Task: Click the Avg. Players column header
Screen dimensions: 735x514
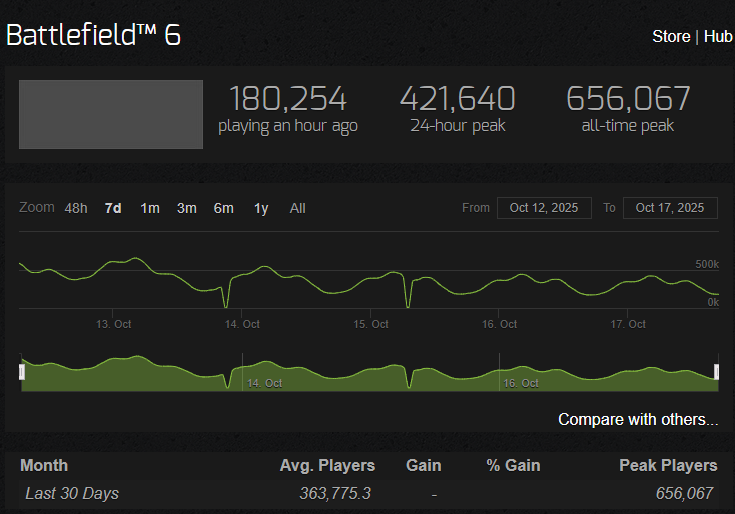Action: point(327,465)
